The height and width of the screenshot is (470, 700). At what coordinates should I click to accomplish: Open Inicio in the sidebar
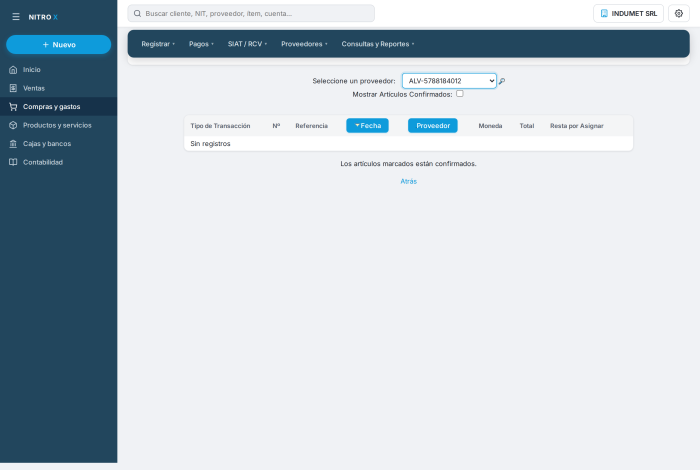58,70
